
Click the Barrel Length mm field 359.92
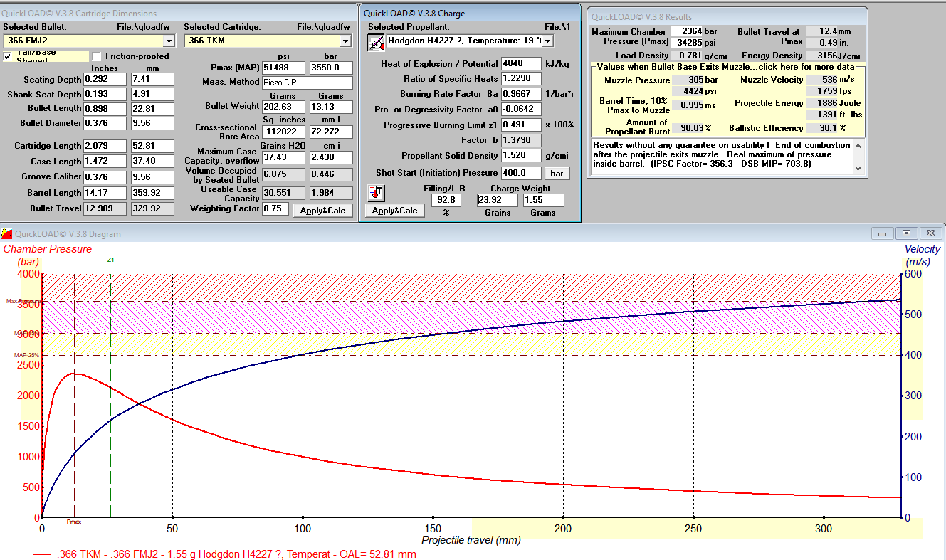[x=152, y=193]
